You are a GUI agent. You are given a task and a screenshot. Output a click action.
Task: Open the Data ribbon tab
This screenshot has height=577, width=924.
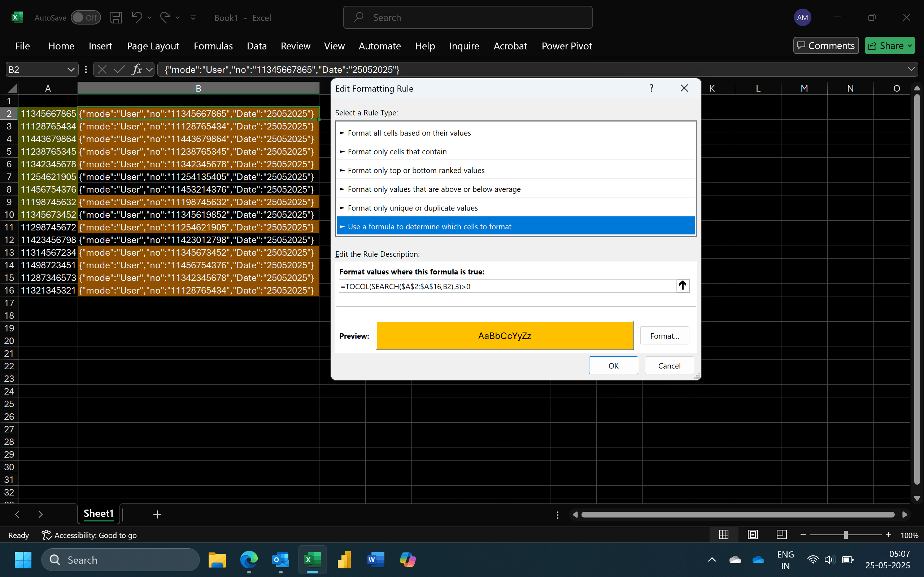click(x=257, y=46)
